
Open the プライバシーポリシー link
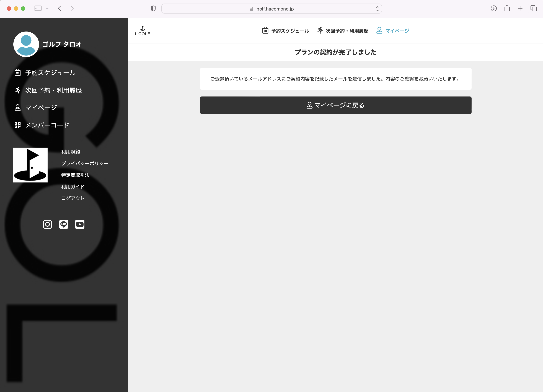pos(85,163)
